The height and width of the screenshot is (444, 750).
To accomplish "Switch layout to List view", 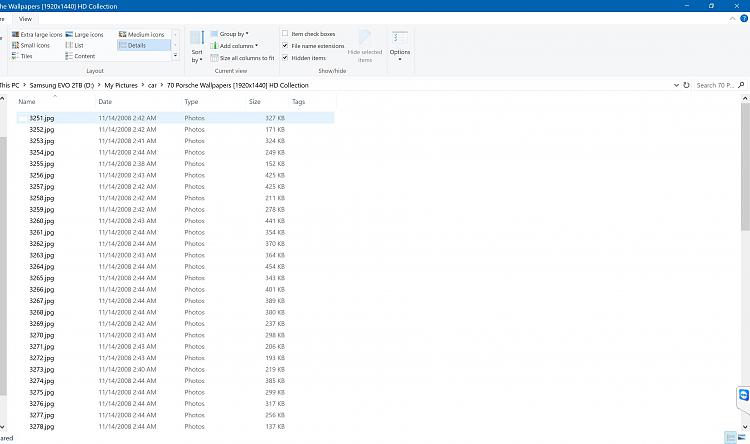I will [x=79, y=45].
